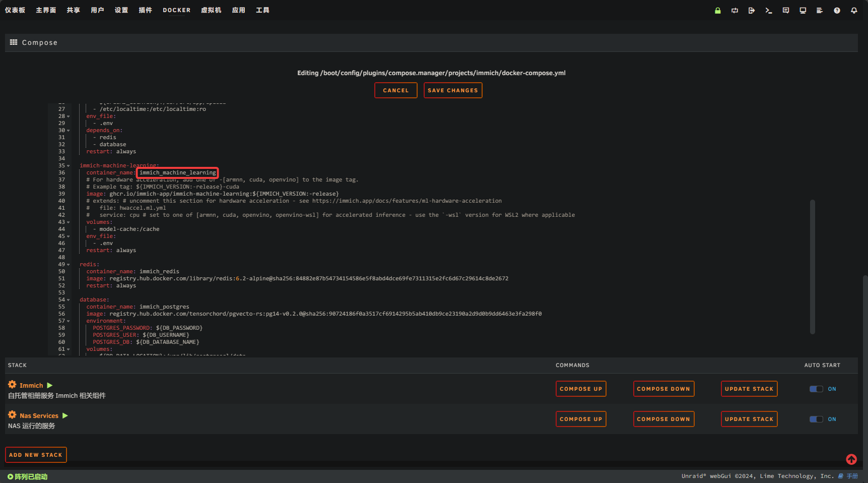Screen dimensions: 868x483
Task: Click the POSTGRES_PASSWORD line
Action: pos(148,328)
